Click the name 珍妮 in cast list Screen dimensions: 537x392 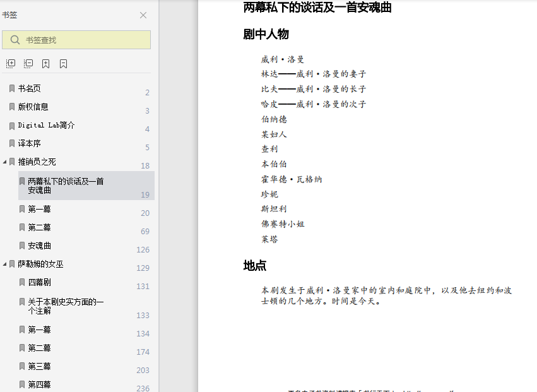(x=269, y=194)
